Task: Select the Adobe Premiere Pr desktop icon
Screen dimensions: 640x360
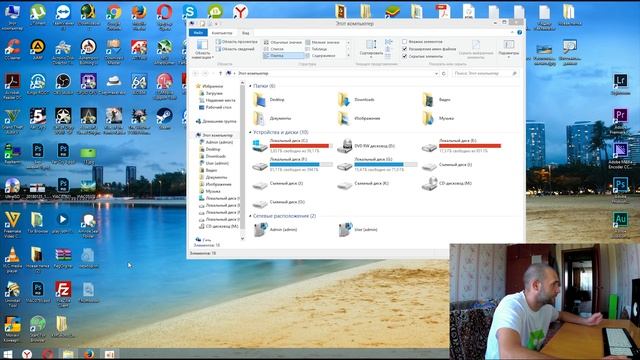Action: tap(620, 120)
